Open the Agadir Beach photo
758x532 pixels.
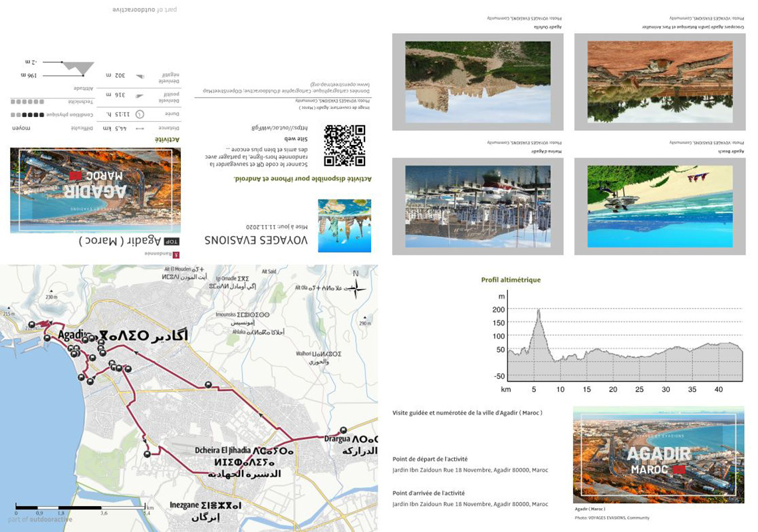[660, 207]
